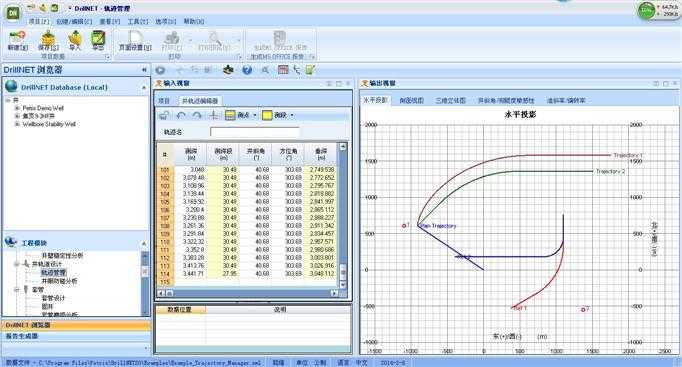
Task: Open the 工具 (Tools) menu
Action: [x=138, y=21]
